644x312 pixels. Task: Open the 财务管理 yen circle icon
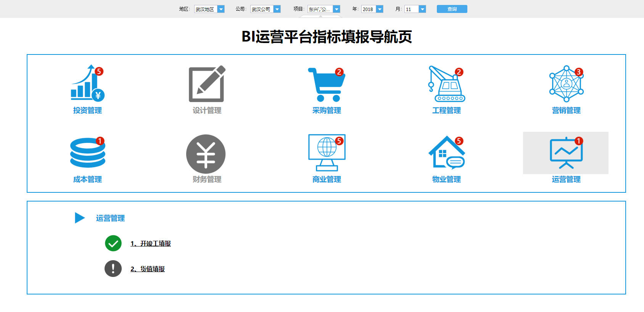click(x=206, y=154)
